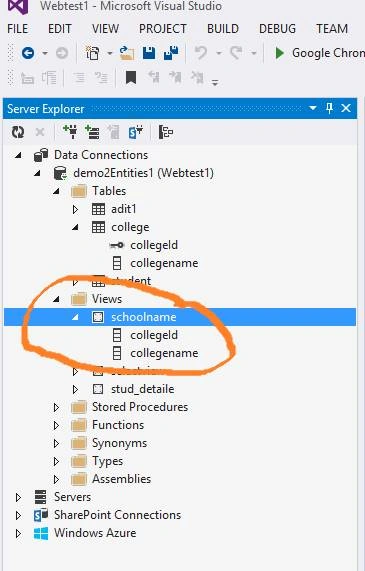The width and height of the screenshot is (365, 571).
Task: Click the Save floppy disk icon
Action: 149,53
